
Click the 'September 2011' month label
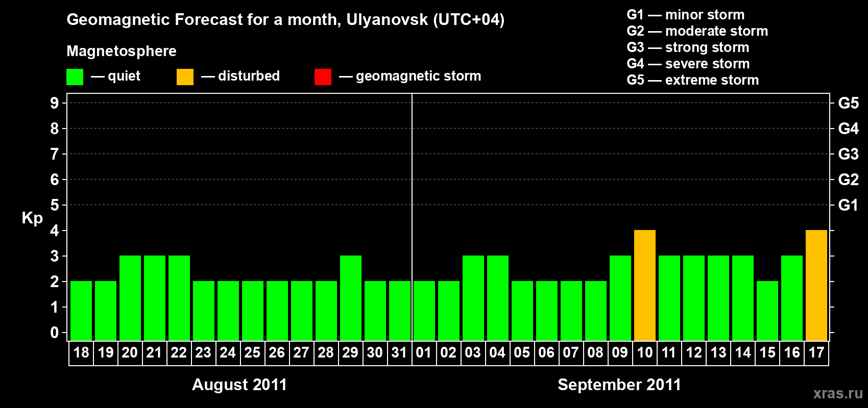(x=619, y=385)
